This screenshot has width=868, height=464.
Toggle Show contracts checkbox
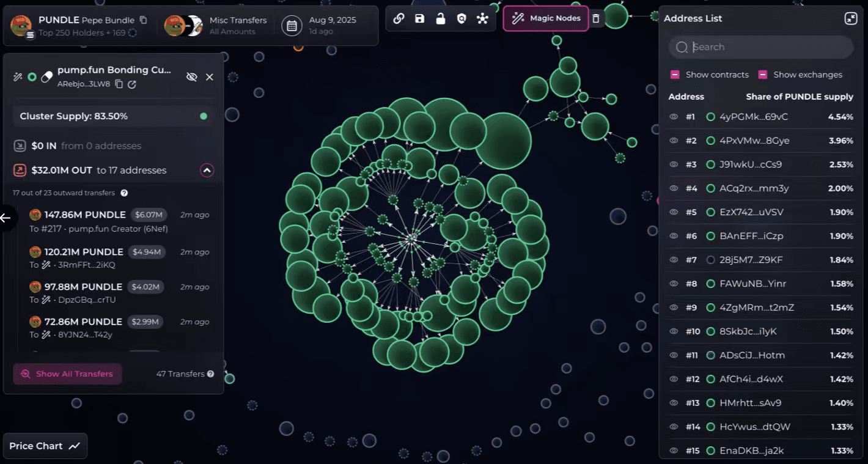coord(675,75)
